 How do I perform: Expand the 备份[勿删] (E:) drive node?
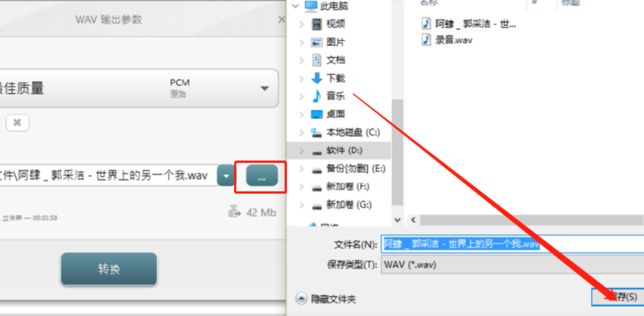coord(301,169)
